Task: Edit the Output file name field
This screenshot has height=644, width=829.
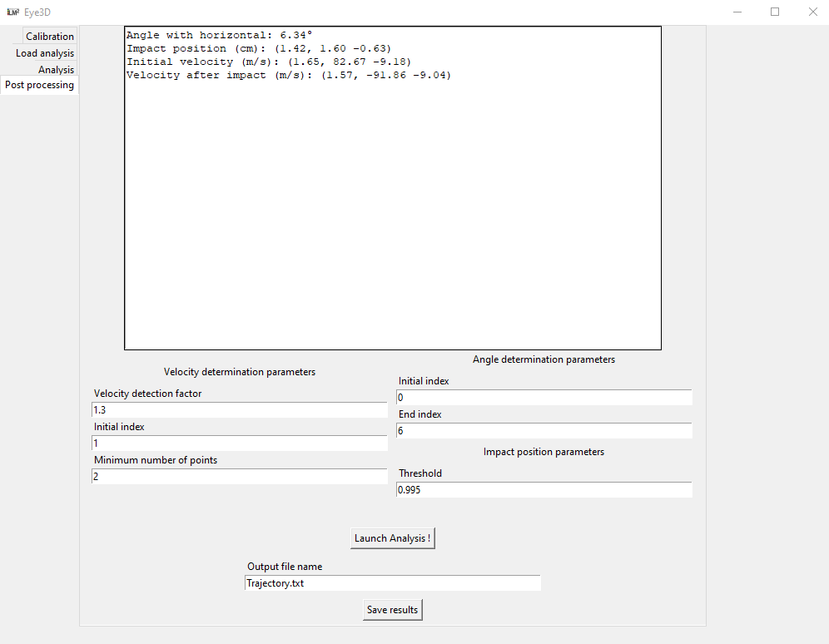Action: pyautogui.click(x=392, y=583)
